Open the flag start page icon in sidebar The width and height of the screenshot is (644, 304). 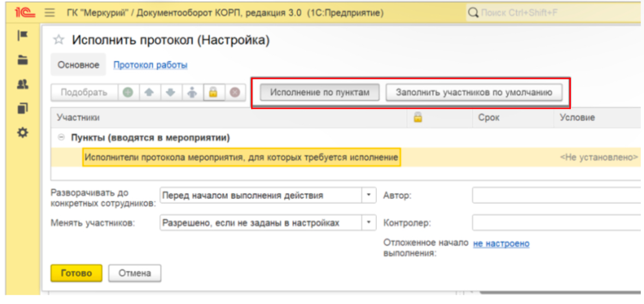click(22, 36)
